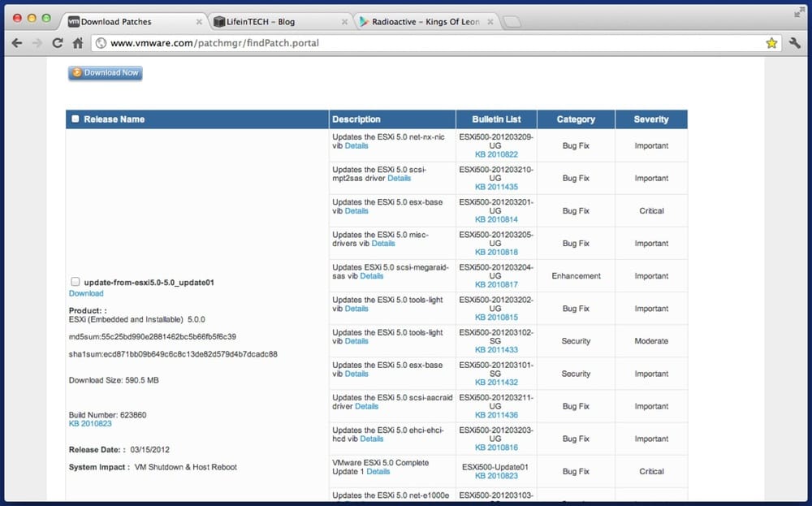Close the Download Patches tab

point(199,22)
